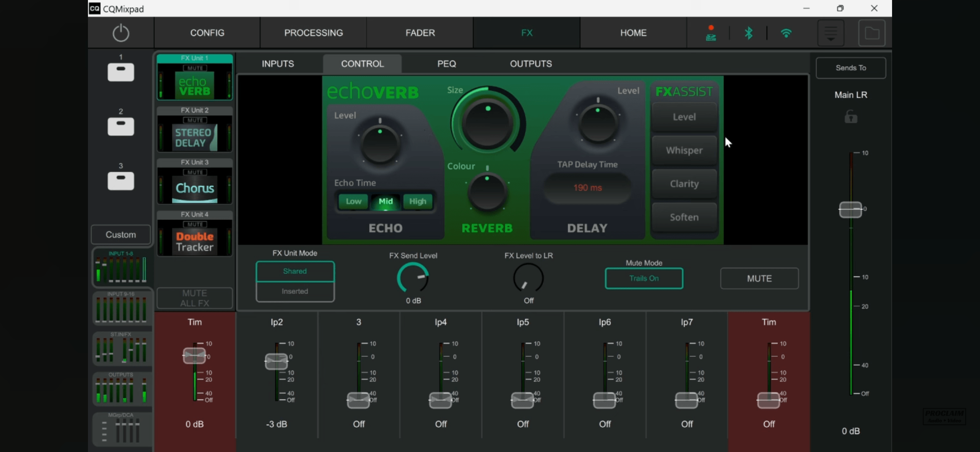
Task: Click the FX Level to LR knob
Action: (x=529, y=278)
